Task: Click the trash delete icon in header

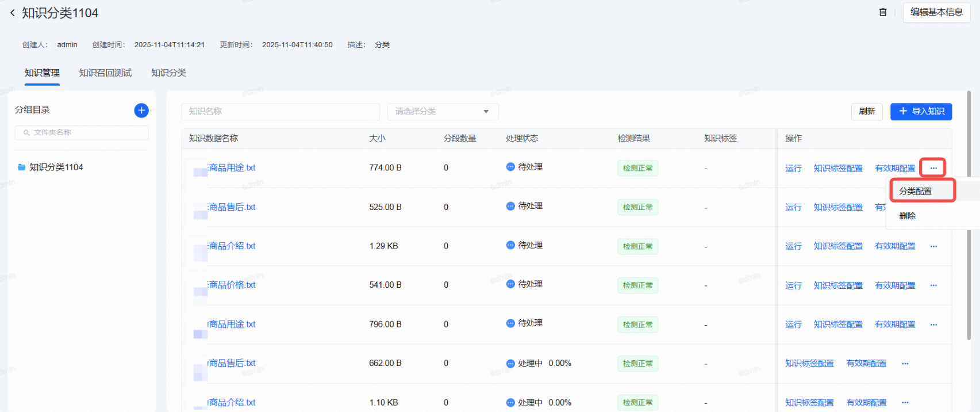Action: (883, 12)
